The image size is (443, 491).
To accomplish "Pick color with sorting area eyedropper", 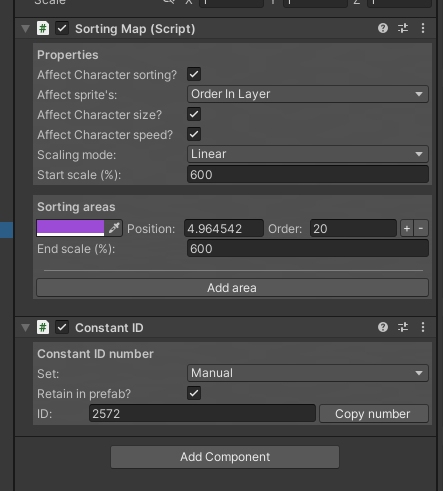I will pos(114,228).
